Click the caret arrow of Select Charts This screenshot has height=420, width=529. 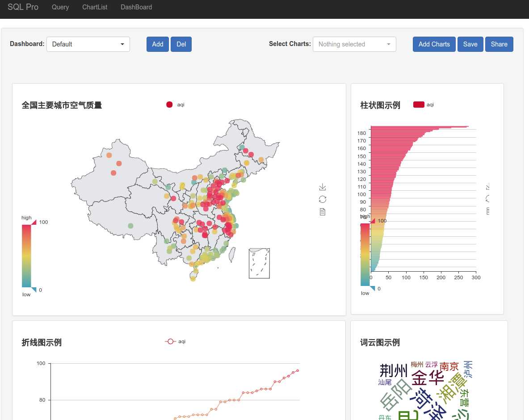click(389, 44)
